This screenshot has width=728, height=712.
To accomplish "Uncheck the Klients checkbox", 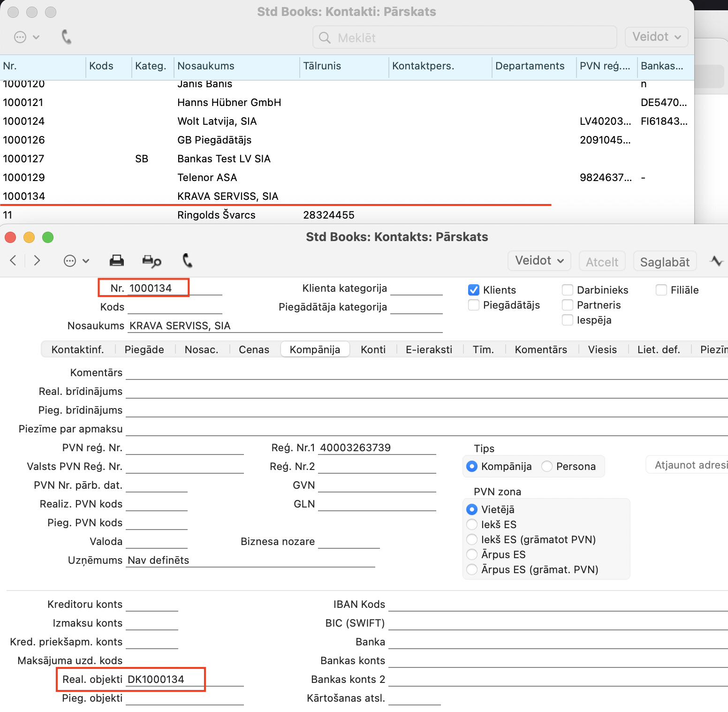I will click(x=474, y=290).
